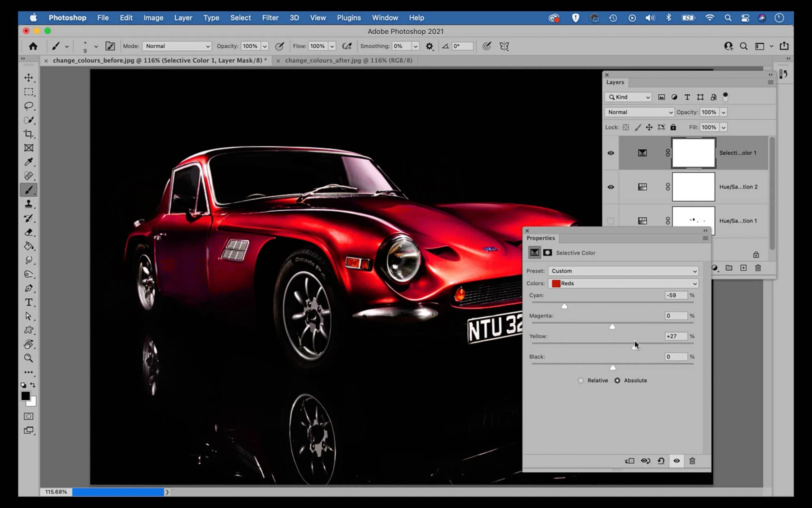
Task: Select the Rectangular Marquee tool
Action: click(28, 92)
